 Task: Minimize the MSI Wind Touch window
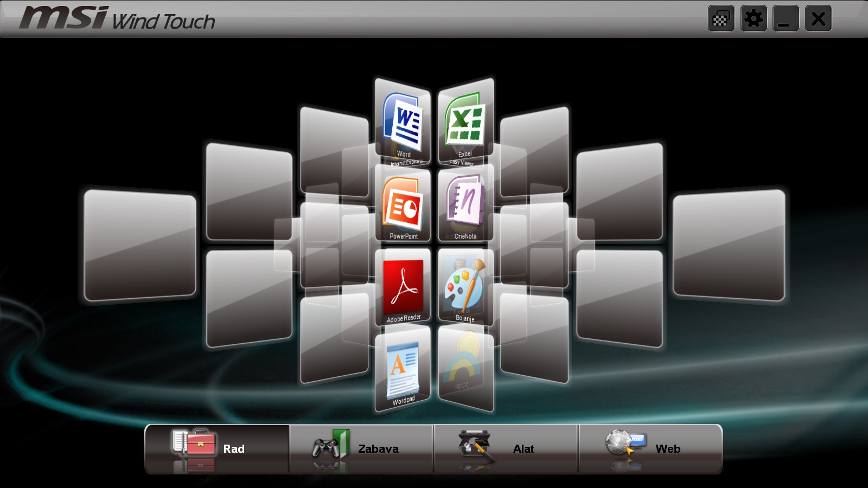click(786, 19)
